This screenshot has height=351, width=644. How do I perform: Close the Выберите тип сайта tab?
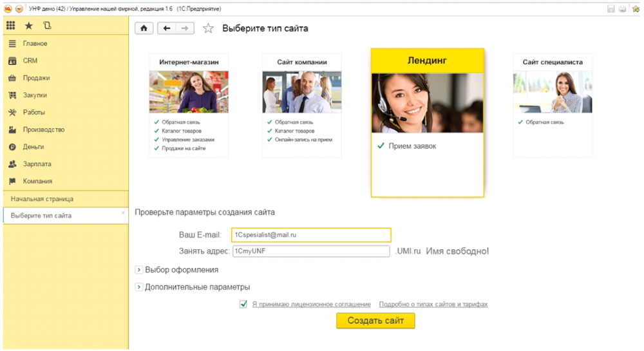click(123, 213)
